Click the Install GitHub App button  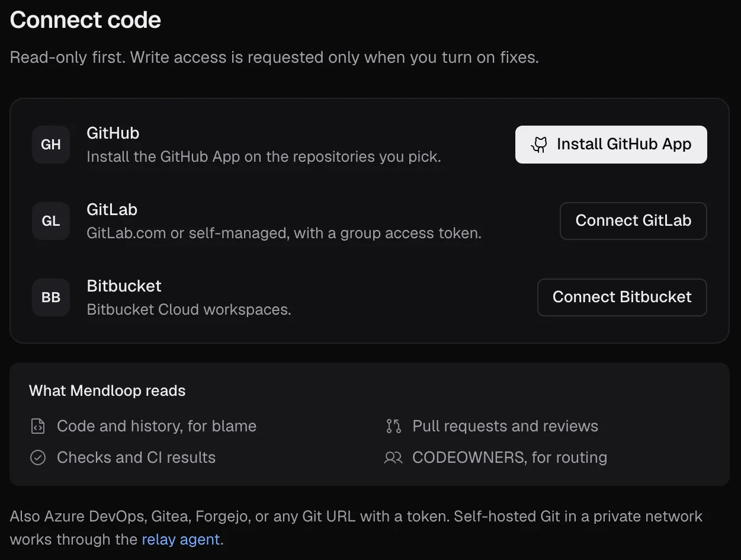click(x=611, y=145)
